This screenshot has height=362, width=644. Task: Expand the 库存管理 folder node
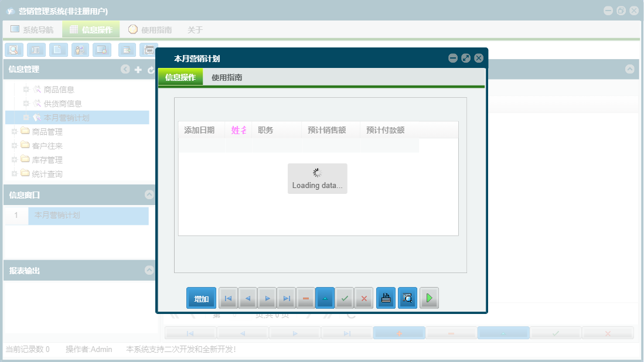tap(15, 160)
